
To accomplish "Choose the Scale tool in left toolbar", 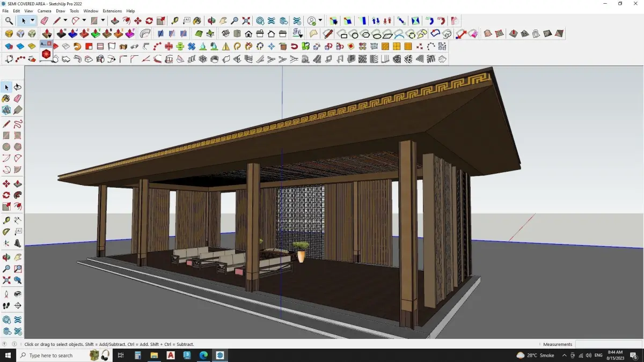I will [6, 206].
